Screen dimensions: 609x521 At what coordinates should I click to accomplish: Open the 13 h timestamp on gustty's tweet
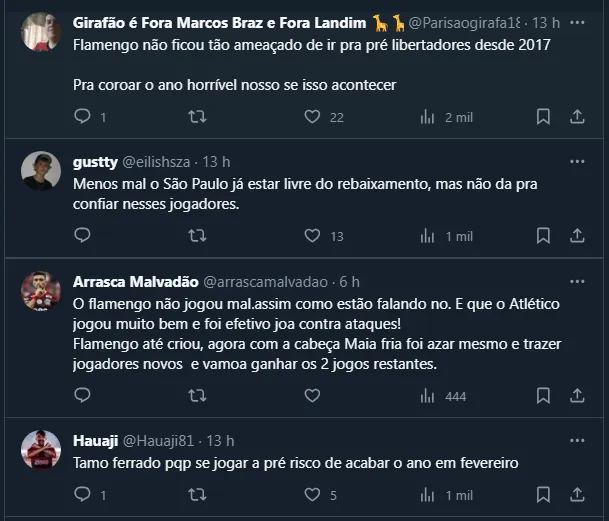[x=216, y=162]
